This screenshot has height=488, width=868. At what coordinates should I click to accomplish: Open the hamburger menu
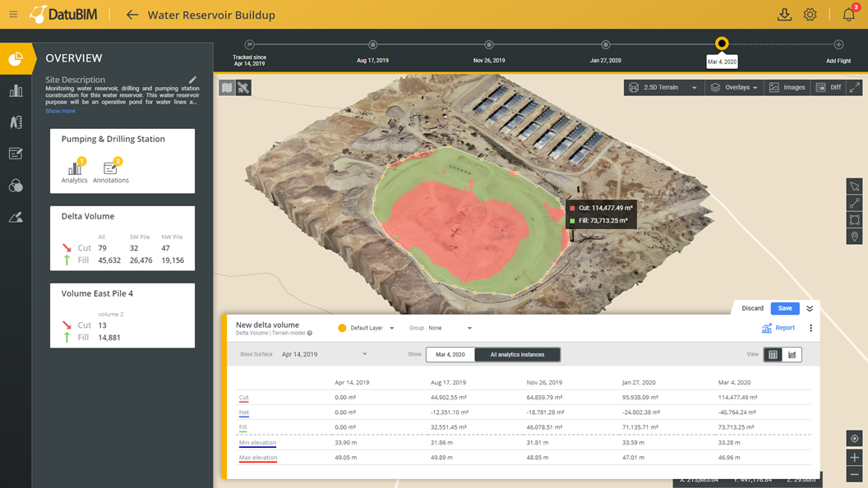[13, 15]
